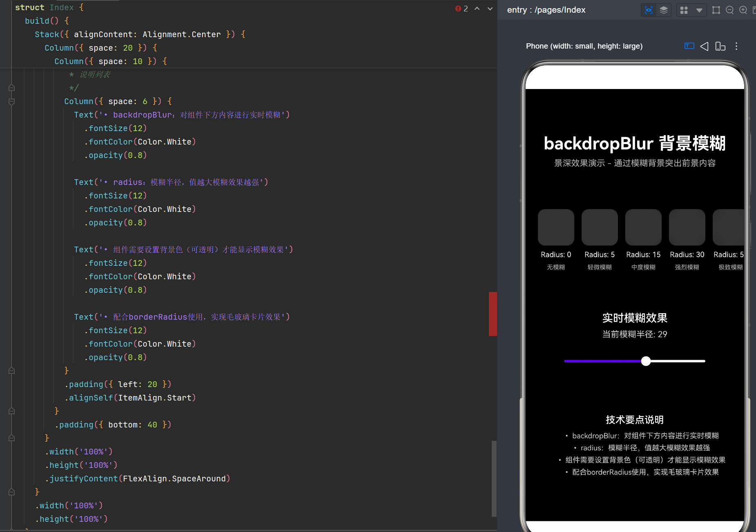The height and width of the screenshot is (532, 756).
Task: Open the dropdown arrow beside the grid icon
Action: coord(699,11)
